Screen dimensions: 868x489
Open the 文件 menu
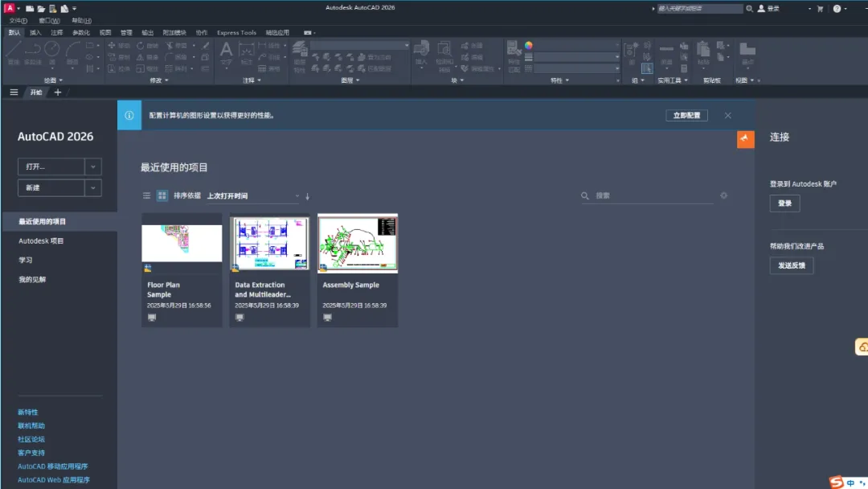pos(18,20)
